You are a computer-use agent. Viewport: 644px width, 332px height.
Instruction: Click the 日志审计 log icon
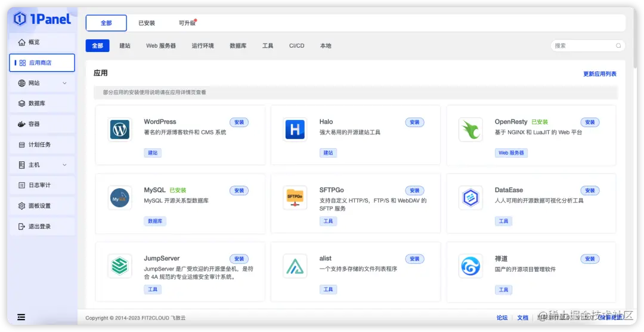coord(22,186)
